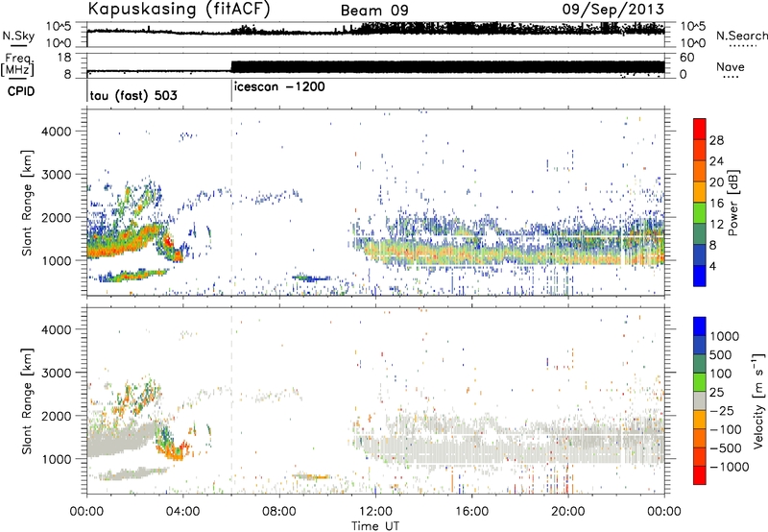768x532 pixels.
Task: Click the 'Freq. [MHz]' label
Action: pos(18,64)
